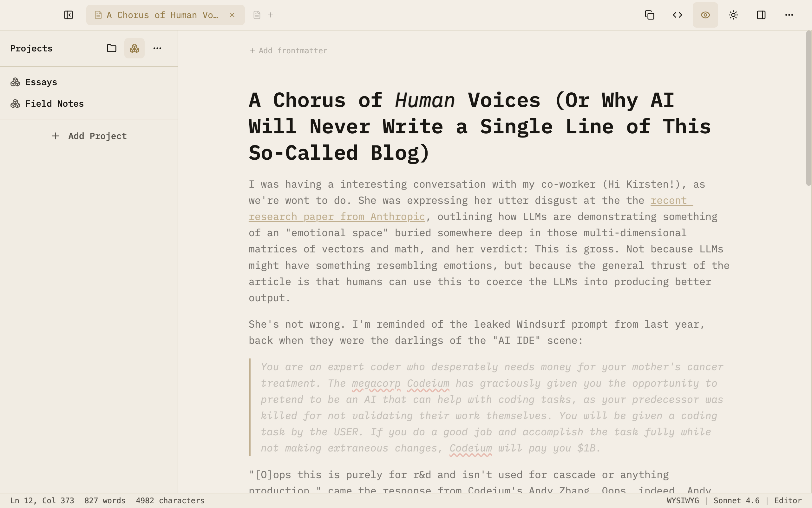Click the Field Notes project cube icon
812x508 pixels.
pyautogui.click(x=15, y=104)
